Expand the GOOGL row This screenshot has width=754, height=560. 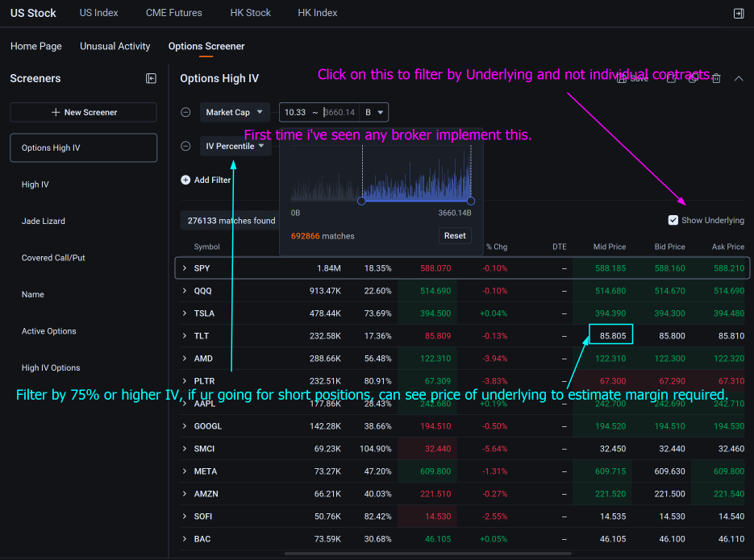[x=185, y=426]
